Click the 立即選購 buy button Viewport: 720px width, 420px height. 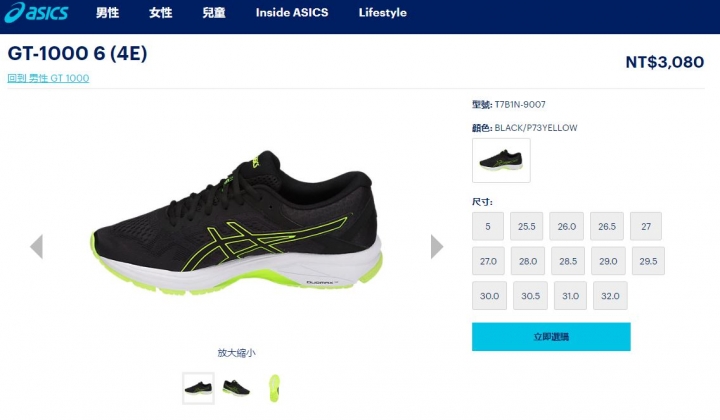click(551, 336)
